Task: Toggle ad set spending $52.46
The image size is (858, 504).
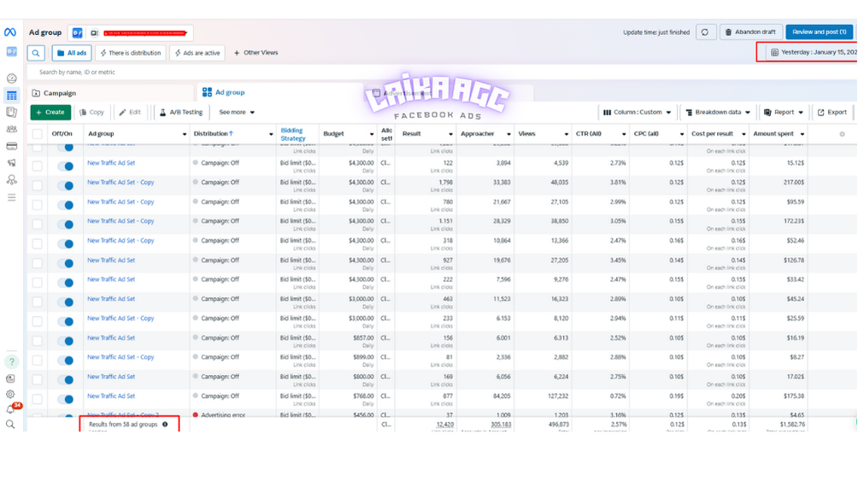Action: [66, 244]
